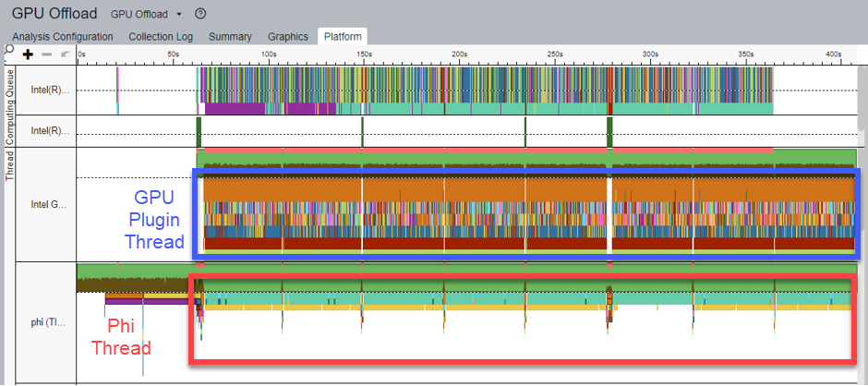
Task: Select the first Intel(R) computing queue row
Action: [x=51, y=90]
